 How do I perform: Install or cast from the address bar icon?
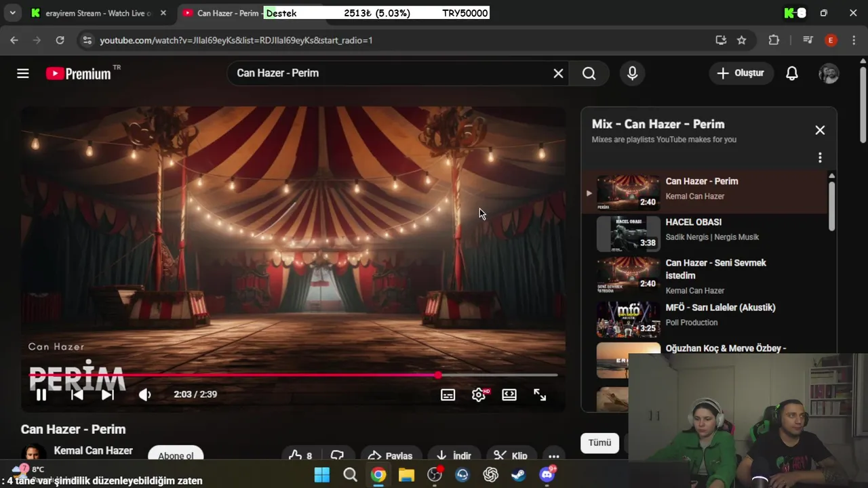point(721,40)
